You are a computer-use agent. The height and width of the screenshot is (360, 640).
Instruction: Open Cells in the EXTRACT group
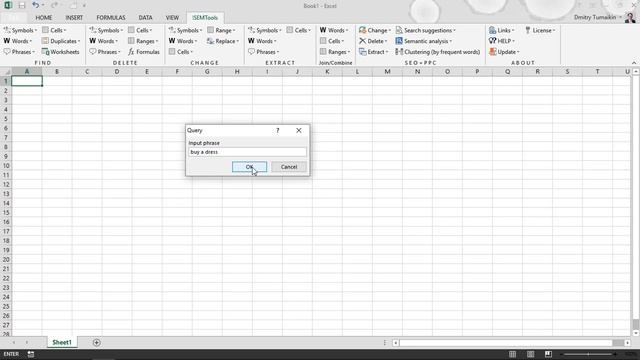298,30
